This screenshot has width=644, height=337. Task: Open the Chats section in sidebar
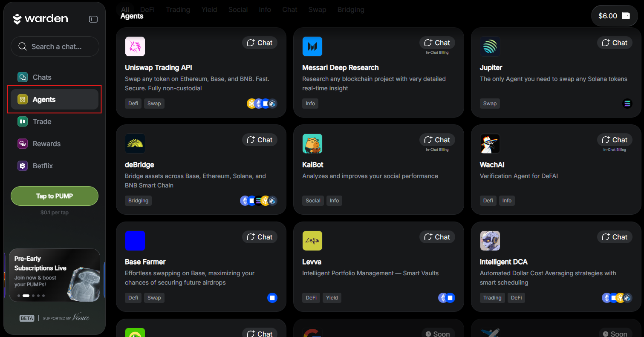[x=42, y=77]
